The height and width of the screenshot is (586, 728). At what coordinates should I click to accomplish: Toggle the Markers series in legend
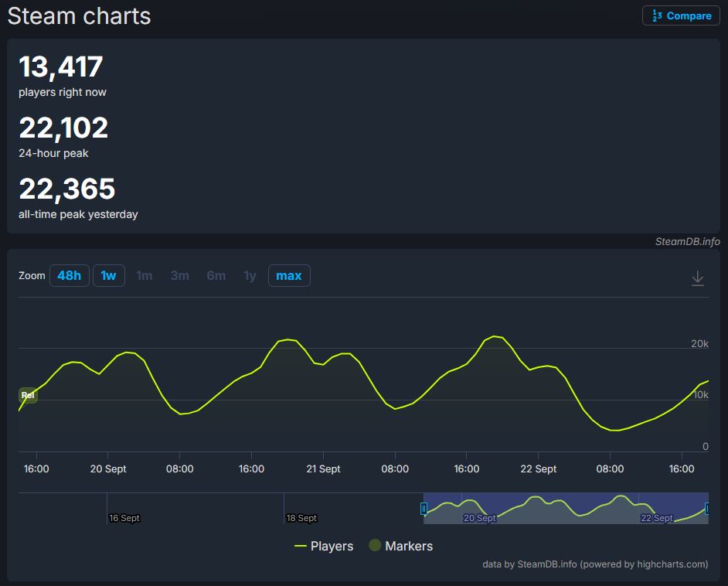click(400, 546)
